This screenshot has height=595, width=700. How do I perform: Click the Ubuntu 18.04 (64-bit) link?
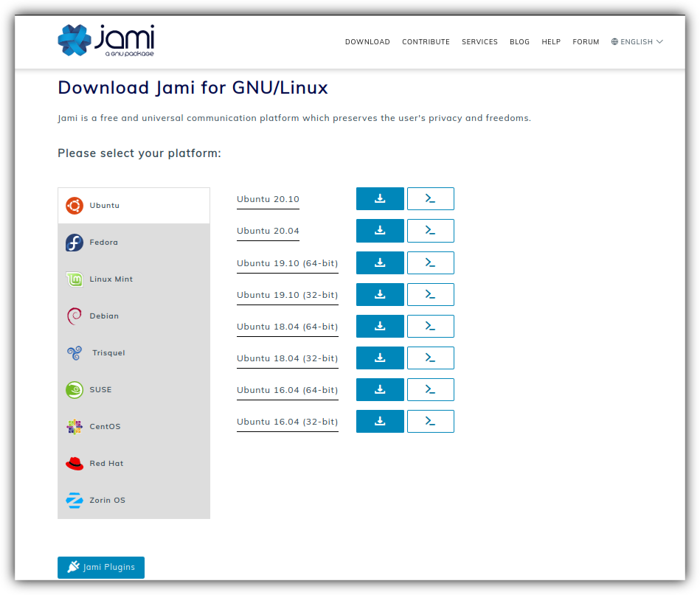288,327
